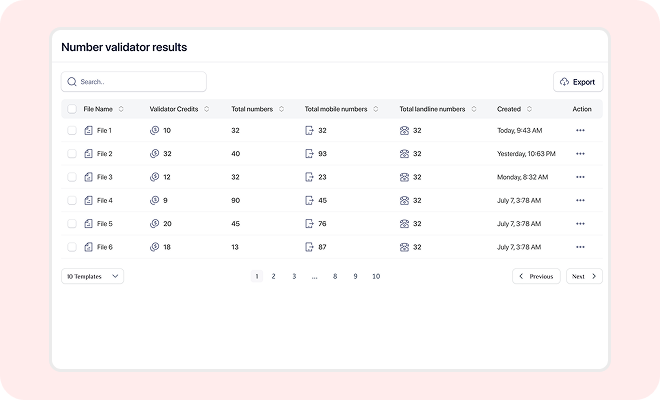Click the document icon next to File 1
Viewport: 660px width, 400px height.
click(x=88, y=131)
